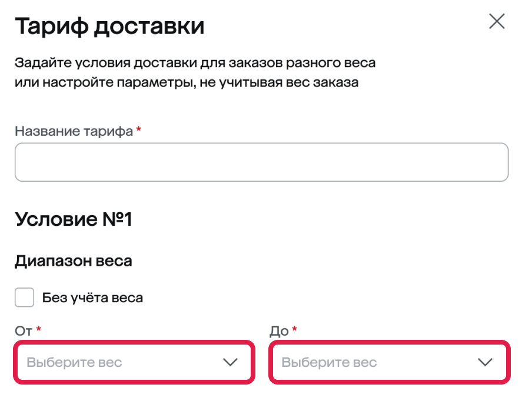Click the Диапазон веса subheading
532x401 pixels.
coord(73,260)
